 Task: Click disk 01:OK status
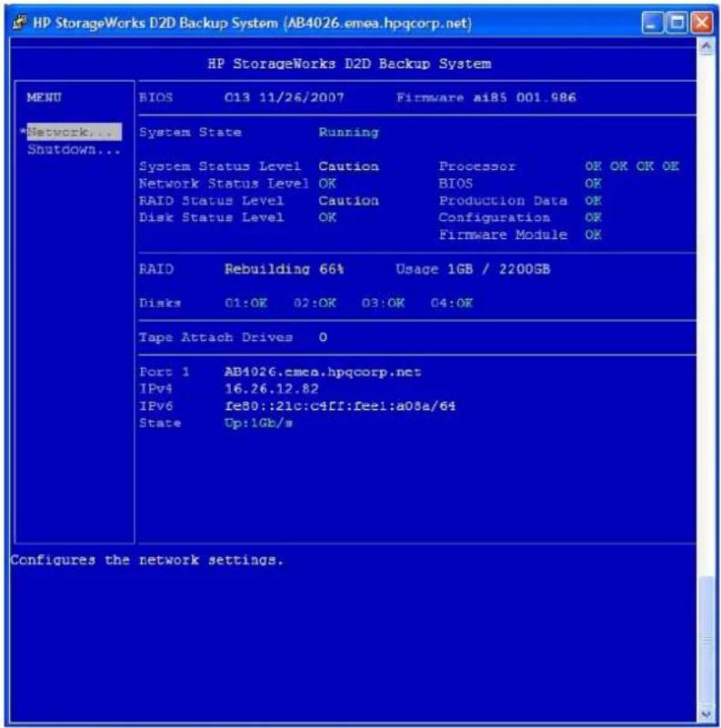(245, 304)
